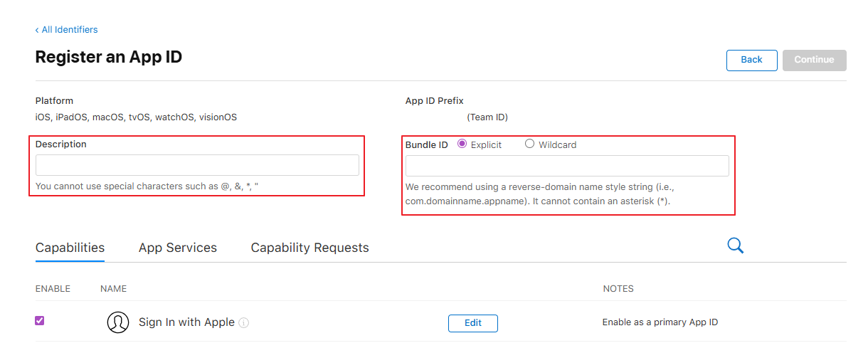Click the Enable as a primary App ID note
This screenshot has width=868, height=348.
pyautogui.click(x=660, y=322)
